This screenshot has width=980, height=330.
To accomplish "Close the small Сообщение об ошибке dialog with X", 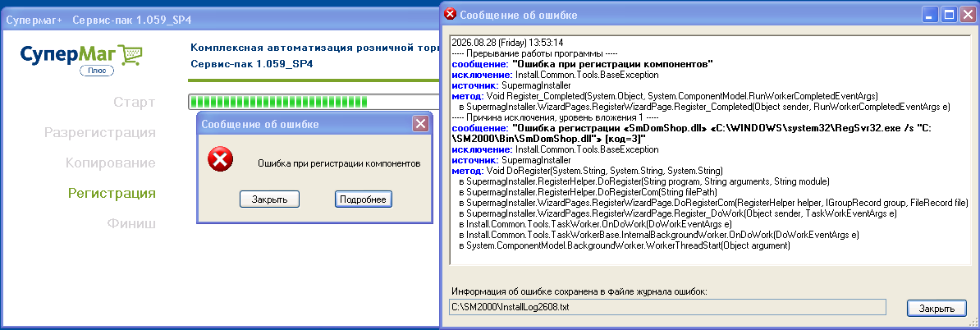I will 420,124.
